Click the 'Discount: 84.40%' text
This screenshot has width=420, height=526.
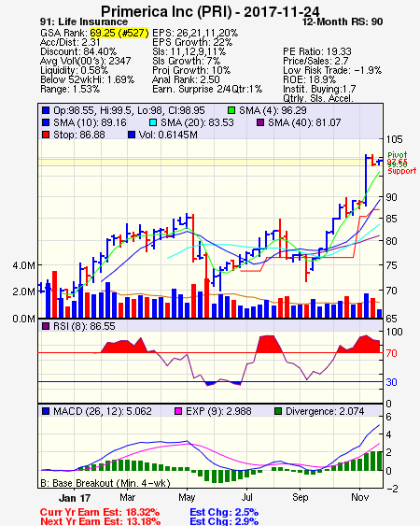point(78,51)
